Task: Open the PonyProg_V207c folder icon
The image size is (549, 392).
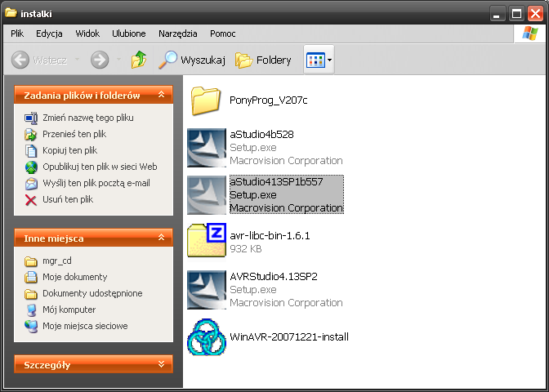Action: pyautogui.click(x=207, y=100)
